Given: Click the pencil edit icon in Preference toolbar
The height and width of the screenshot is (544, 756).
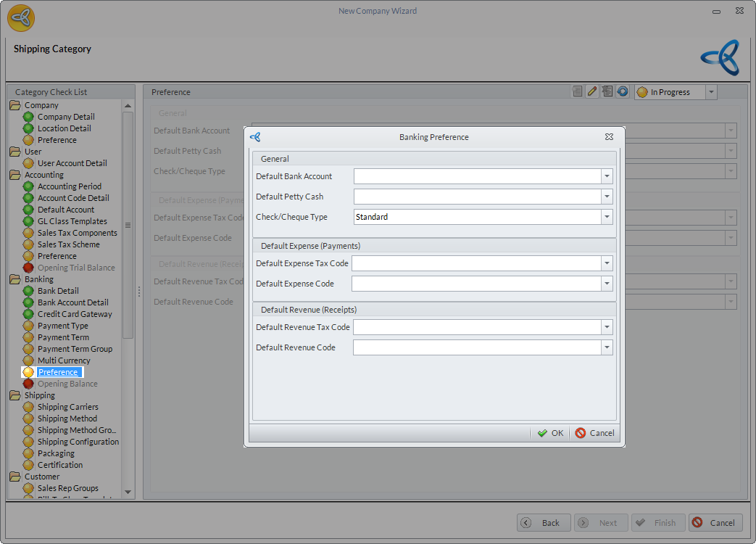Looking at the screenshot, I should pyautogui.click(x=592, y=91).
